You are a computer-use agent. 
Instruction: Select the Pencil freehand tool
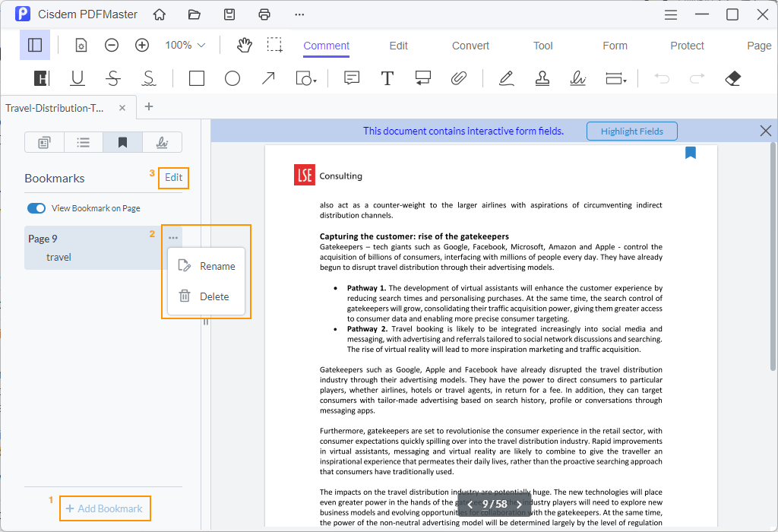(506, 78)
